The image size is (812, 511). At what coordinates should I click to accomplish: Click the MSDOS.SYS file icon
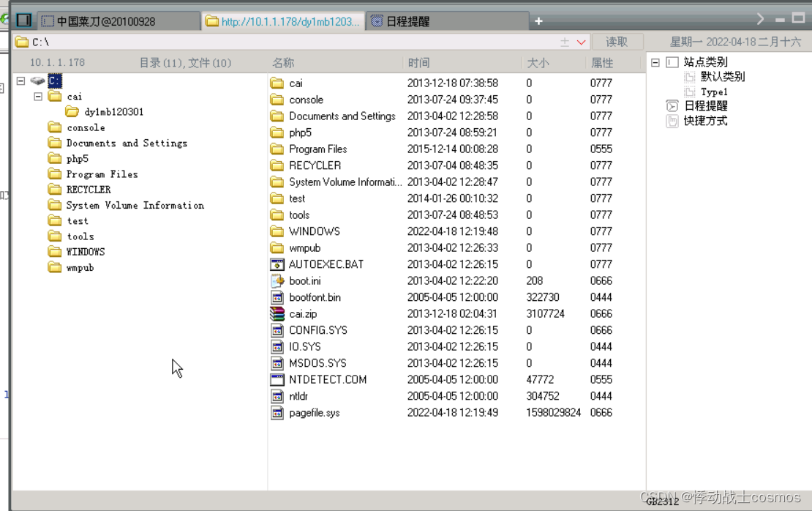click(277, 363)
